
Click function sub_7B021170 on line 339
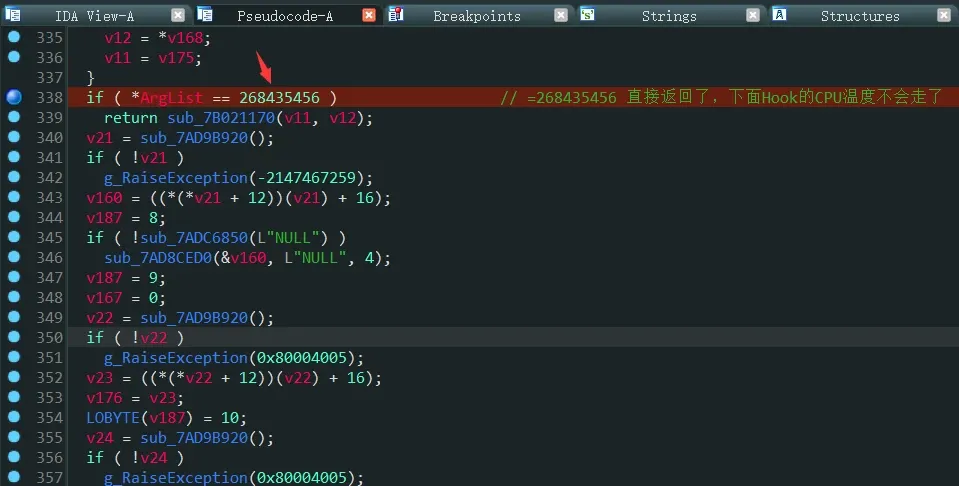point(221,117)
